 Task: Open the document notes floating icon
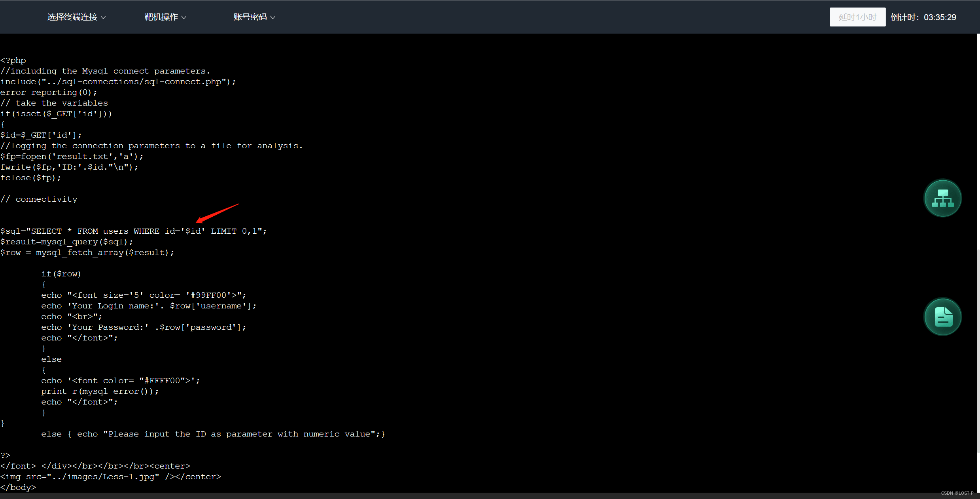point(942,317)
